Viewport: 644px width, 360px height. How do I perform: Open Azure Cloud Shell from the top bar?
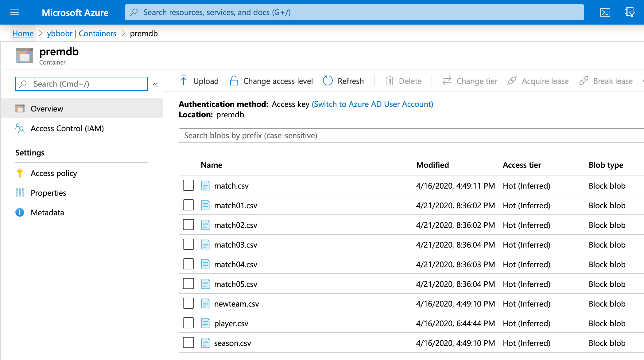605,12
